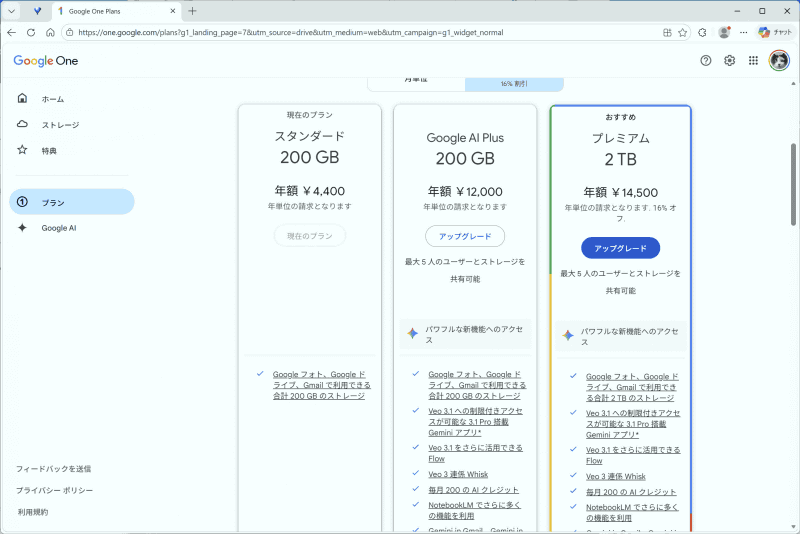Open 毎月 200 の AI クレジット in AI Plus

pyautogui.click(x=473, y=490)
